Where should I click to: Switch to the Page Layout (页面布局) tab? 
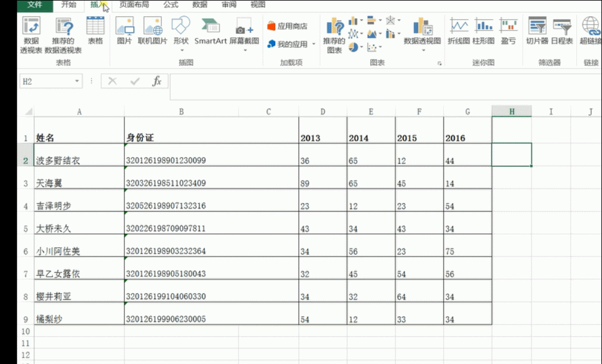pos(134,5)
